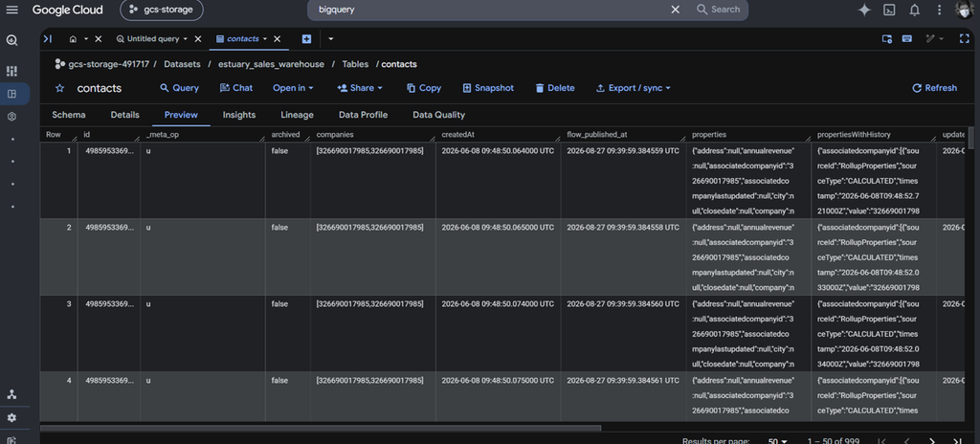This screenshot has width=980, height=444.
Task: Go to estuary_sales_warehouse breadcrumb
Action: tap(271, 64)
